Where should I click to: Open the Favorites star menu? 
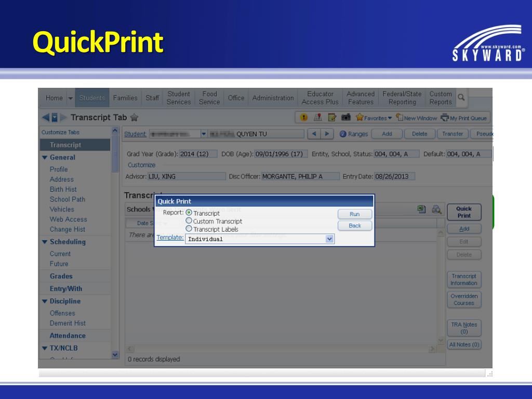(x=374, y=118)
